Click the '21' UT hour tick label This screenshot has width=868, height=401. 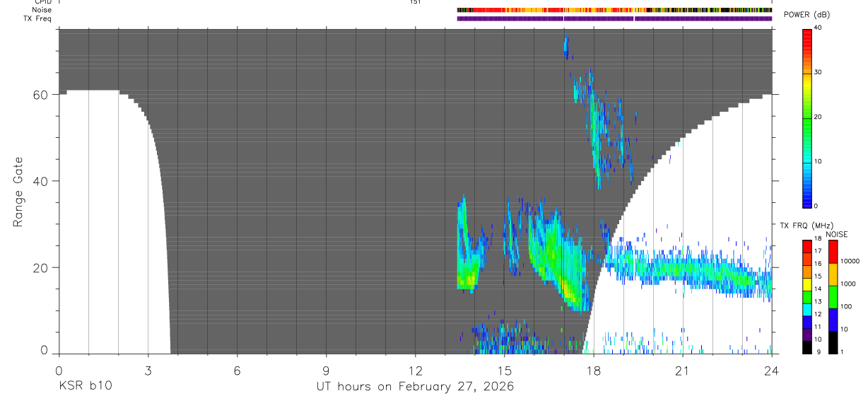point(682,370)
